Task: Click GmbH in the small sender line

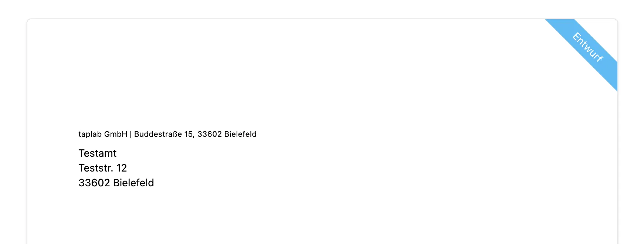Action: tap(115, 134)
